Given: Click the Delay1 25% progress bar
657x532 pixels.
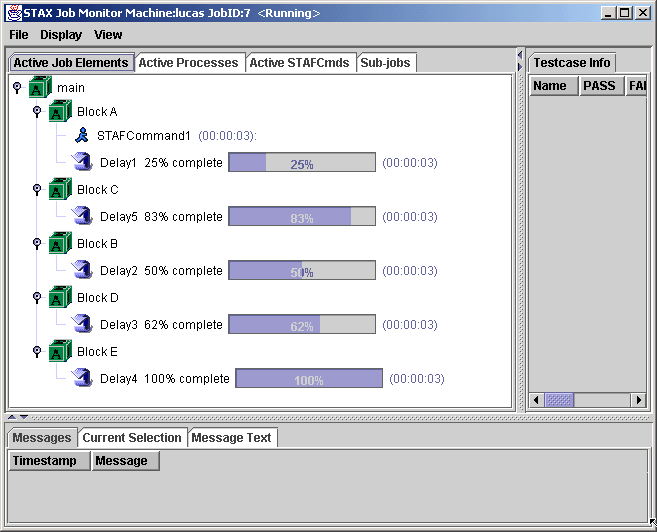Looking at the screenshot, I should click(x=302, y=162).
